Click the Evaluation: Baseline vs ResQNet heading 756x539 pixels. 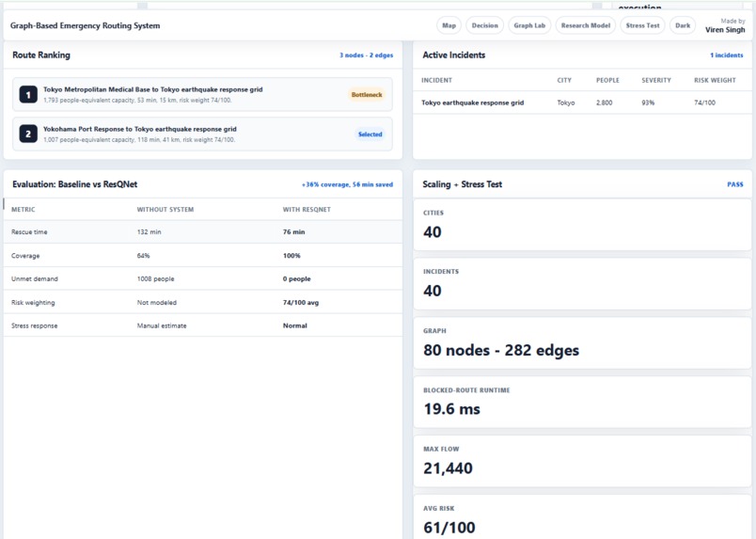tap(74, 184)
